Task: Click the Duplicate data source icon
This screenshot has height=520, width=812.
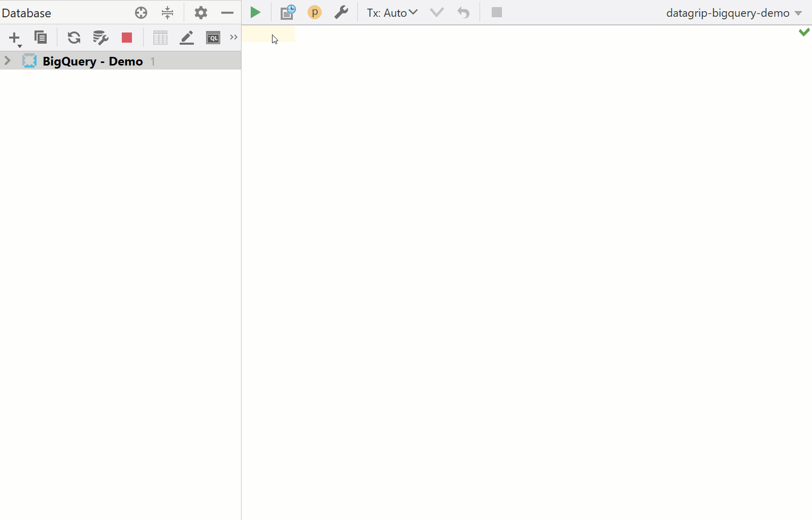Action: pos(41,37)
